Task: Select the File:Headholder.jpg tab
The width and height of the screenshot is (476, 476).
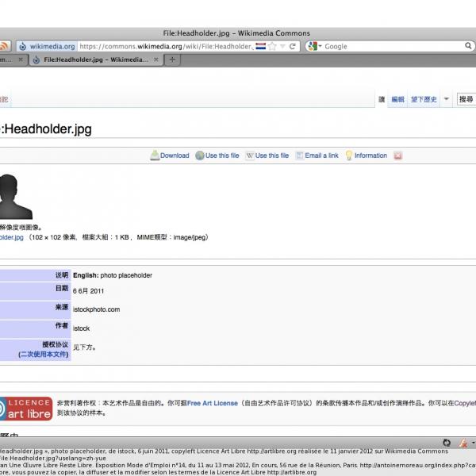Action: (x=96, y=59)
